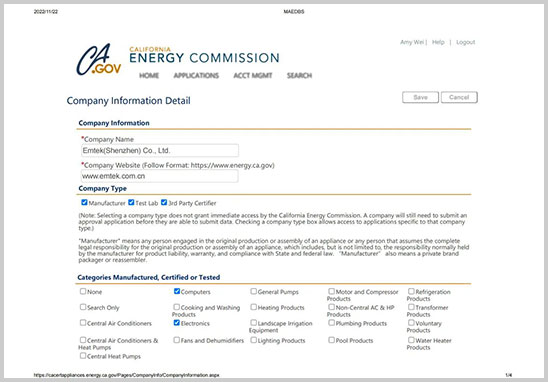Check Motor and Compressor Products checkbox
This screenshot has width=548, height=382.
(x=331, y=291)
